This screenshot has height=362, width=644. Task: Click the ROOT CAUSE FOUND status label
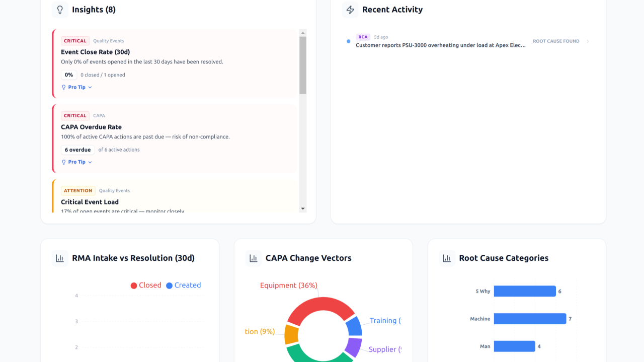556,41
